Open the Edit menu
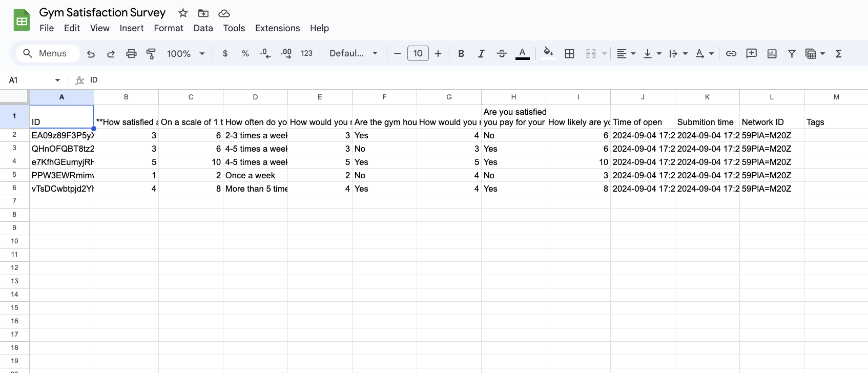This screenshot has height=373, width=868. point(72,28)
